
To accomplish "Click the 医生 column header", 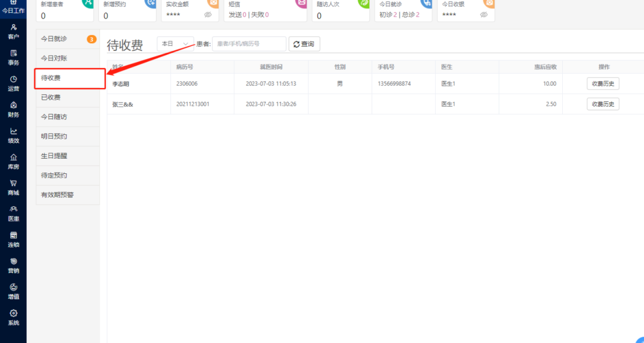I will (447, 67).
